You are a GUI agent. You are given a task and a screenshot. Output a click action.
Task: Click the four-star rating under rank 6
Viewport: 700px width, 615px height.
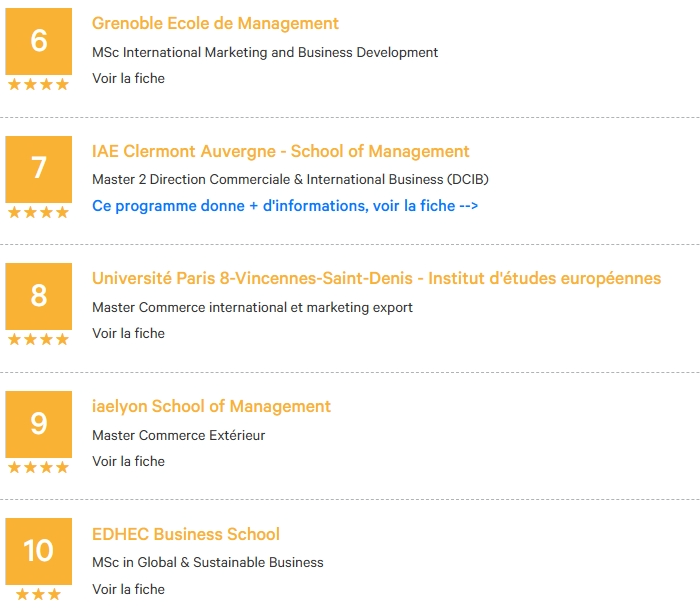click(x=38, y=84)
